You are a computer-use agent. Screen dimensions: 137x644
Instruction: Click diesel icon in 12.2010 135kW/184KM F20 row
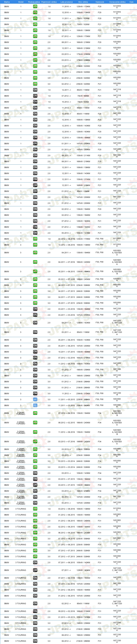(x=35, y=138)
